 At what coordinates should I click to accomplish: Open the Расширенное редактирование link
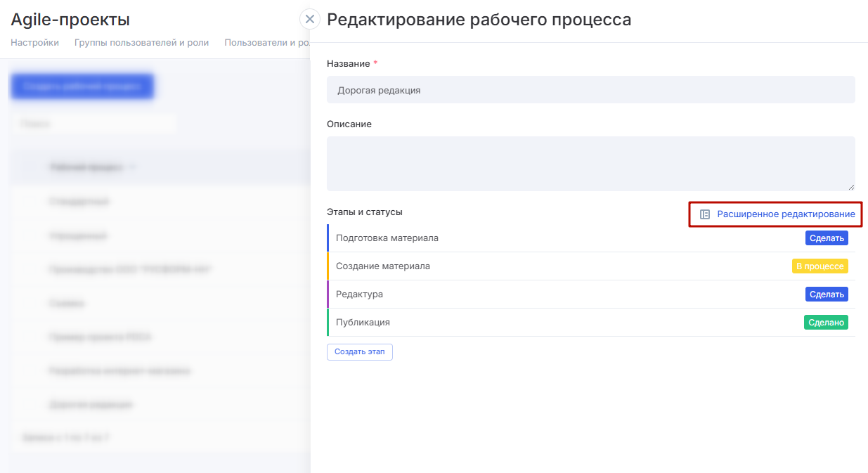[786, 214]
